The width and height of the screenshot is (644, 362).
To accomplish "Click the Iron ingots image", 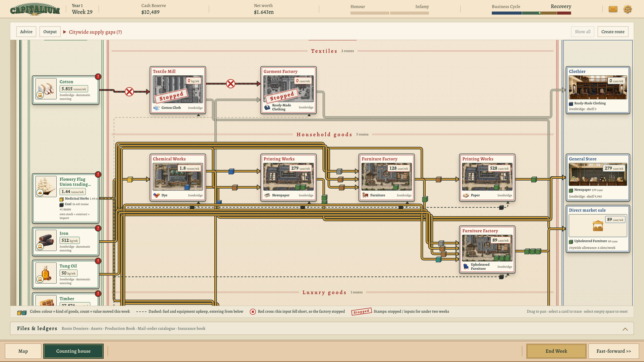I will [x=46, y=240].
